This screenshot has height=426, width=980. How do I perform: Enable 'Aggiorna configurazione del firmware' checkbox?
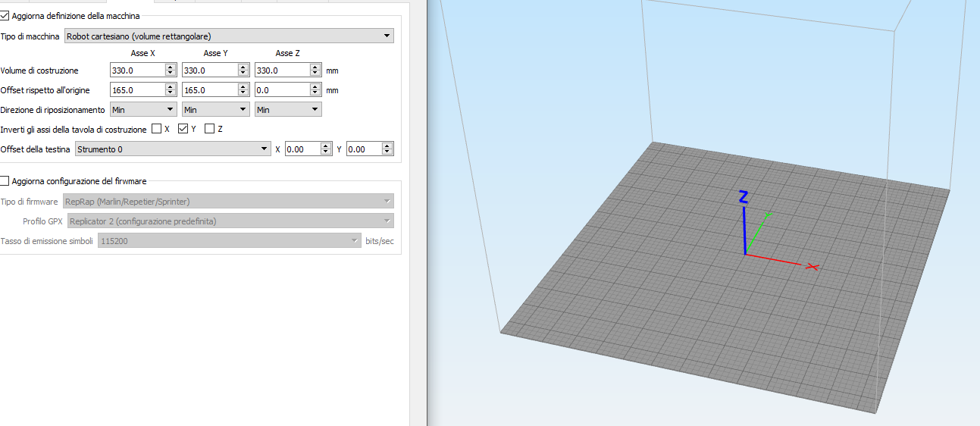(5, 181)
